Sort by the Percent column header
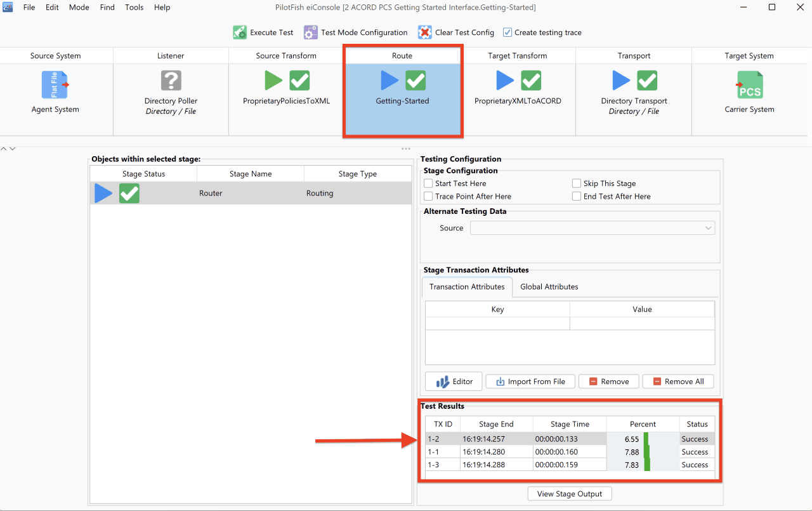Viewport: 812px width, 511px height. (x=643, y=424)
